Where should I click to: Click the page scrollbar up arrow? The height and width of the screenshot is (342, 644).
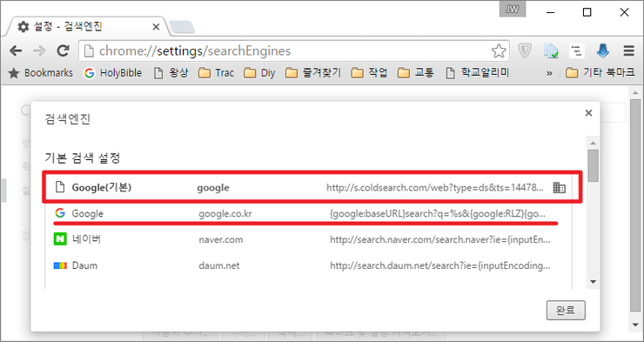[635, 92]
